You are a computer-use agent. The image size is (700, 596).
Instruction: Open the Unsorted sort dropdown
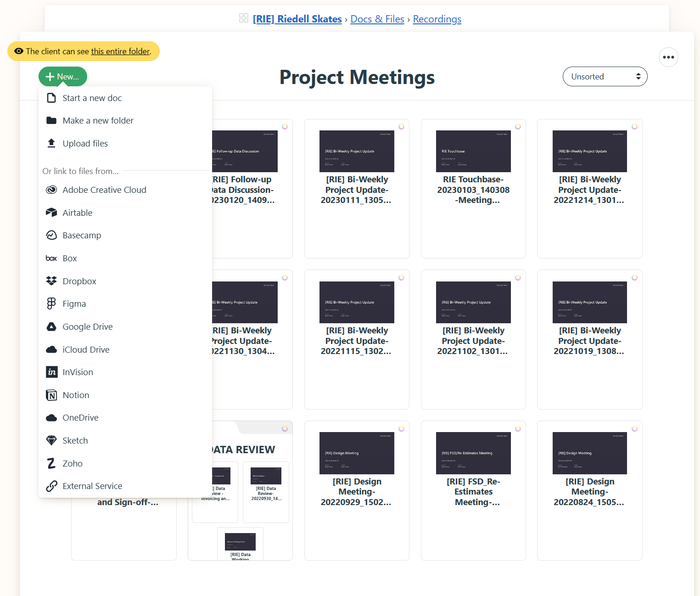[605, 77]
